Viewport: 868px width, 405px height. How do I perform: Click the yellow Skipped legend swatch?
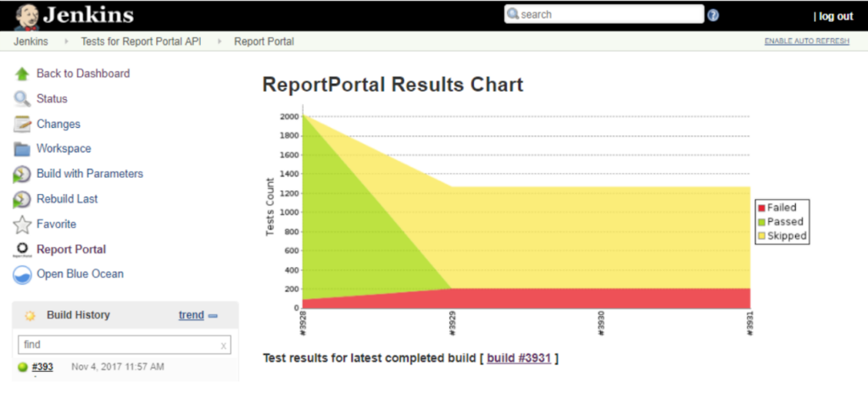coord(761,236)
